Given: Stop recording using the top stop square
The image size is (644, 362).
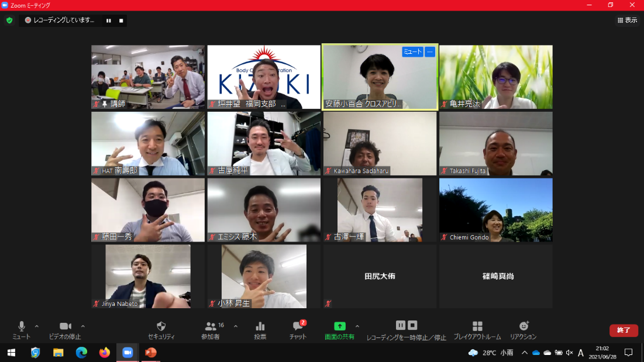Looking at the screenshot, I should click(x=121, y=20).
